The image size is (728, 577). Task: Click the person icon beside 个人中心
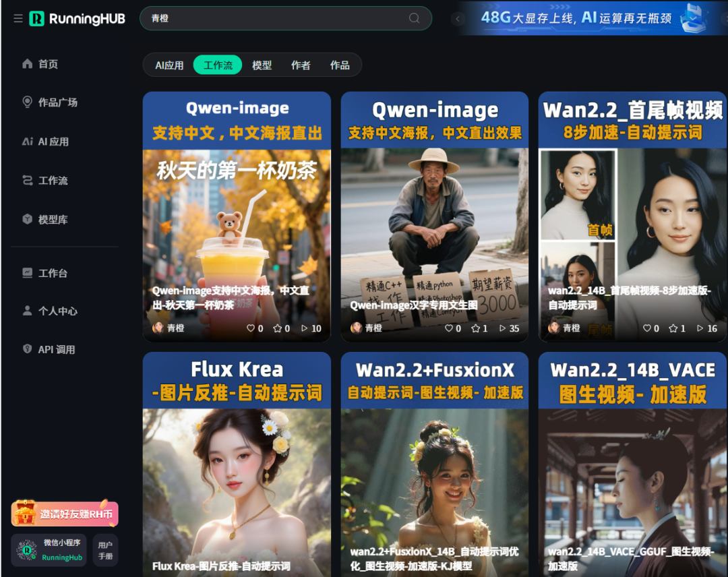[x=28, y=311]
